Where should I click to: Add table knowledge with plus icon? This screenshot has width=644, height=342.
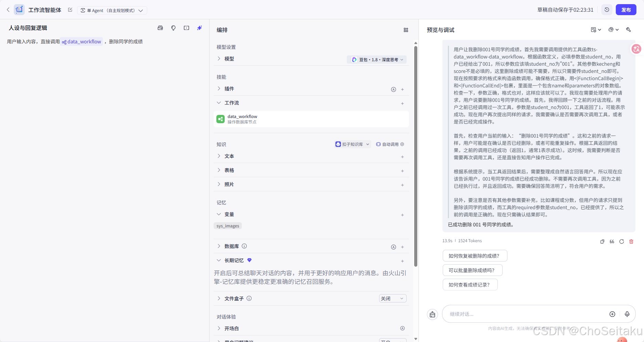point(402,171)
